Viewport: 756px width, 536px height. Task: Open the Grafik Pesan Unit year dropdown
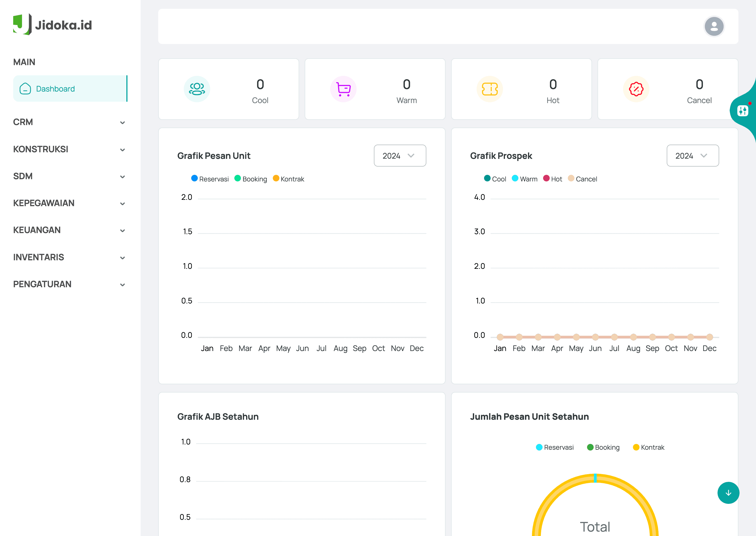[400, 156]
